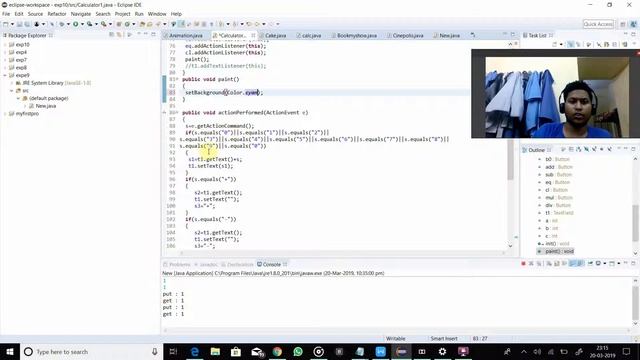Open the Navigate menu
Screen dimensions: 640x360
[81, 14]
